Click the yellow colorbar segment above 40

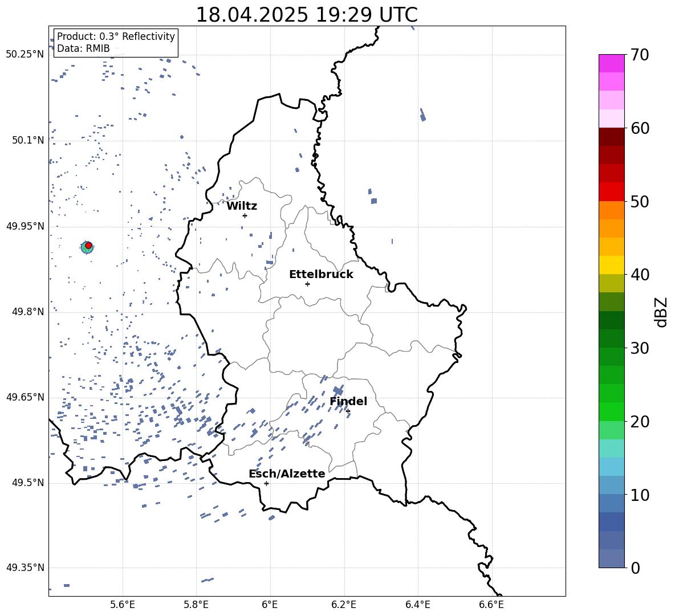point(612,265)
